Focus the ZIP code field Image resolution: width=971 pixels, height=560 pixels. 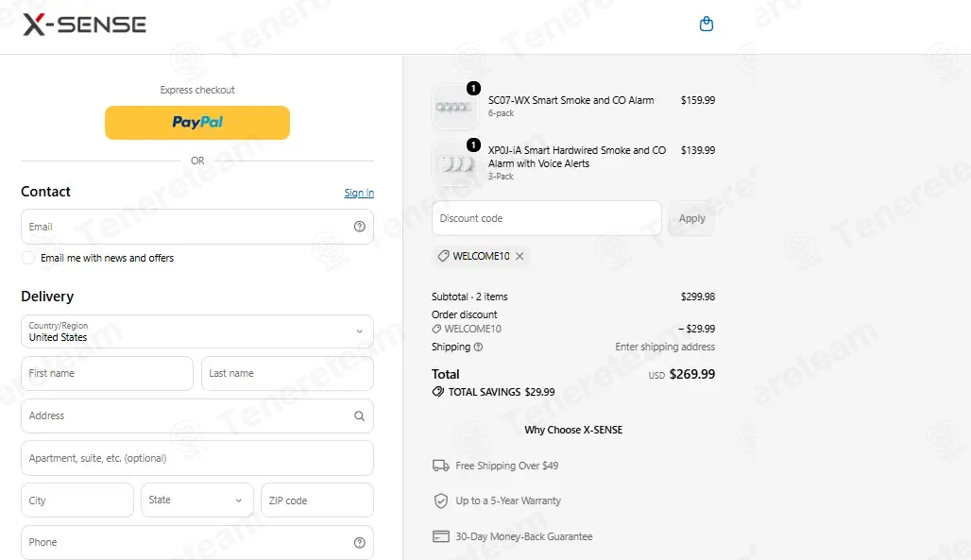317,500
